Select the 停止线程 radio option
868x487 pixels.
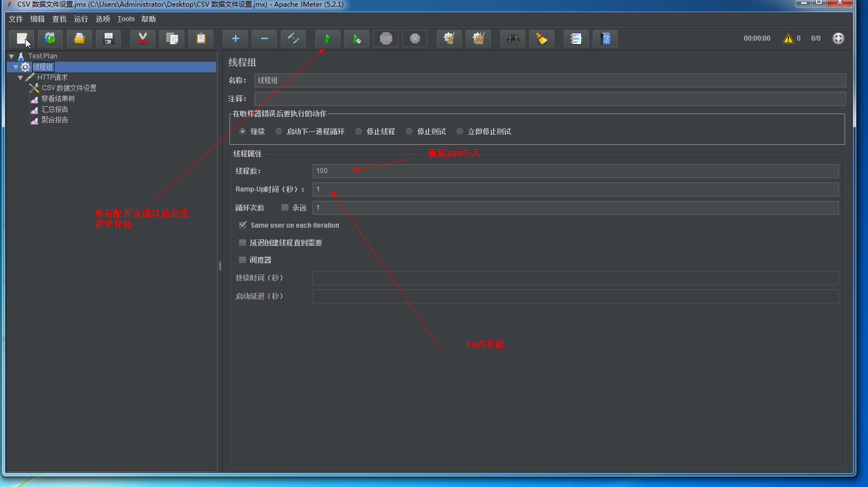pyautogui.click(x=359, y=132)
